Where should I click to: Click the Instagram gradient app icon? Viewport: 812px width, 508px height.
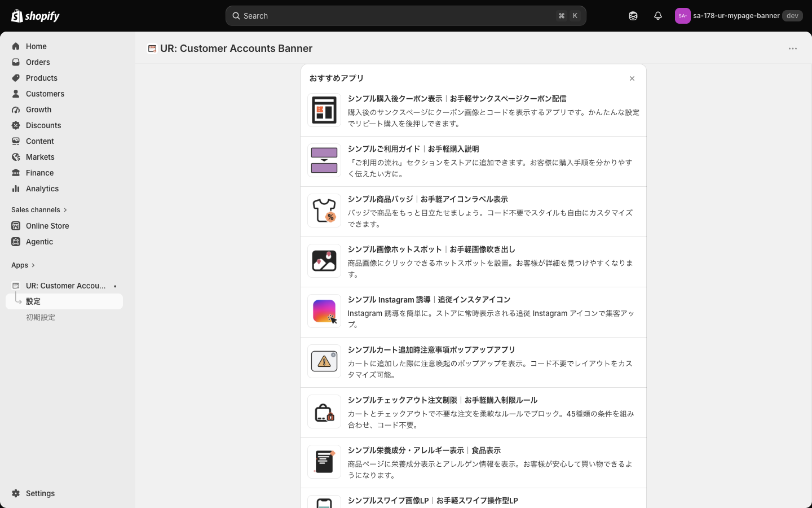324,311
